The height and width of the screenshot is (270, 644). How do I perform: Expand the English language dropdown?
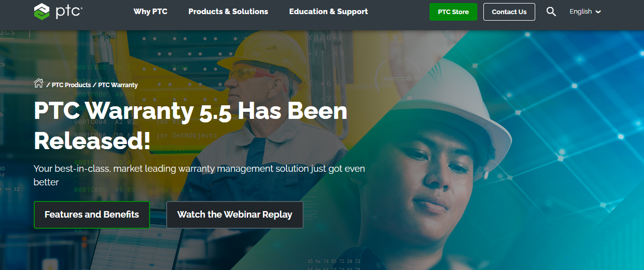pos(585,12)
